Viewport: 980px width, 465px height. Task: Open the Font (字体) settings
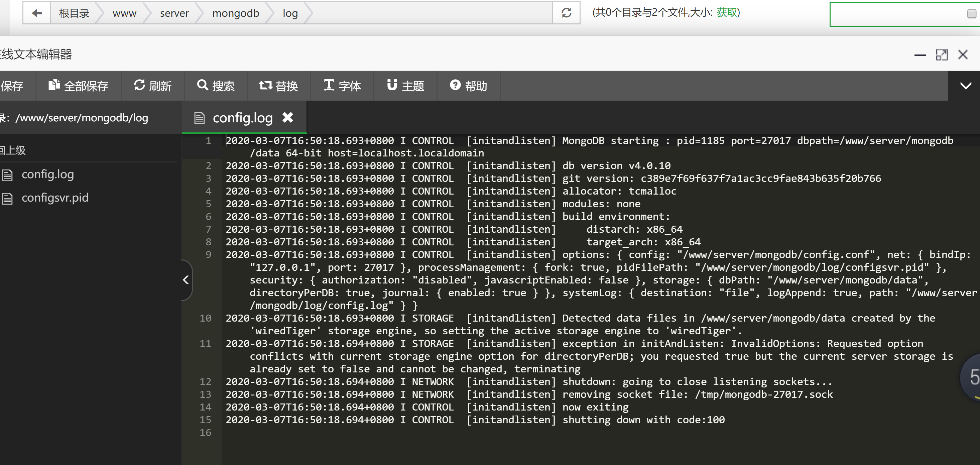[x=342, y=86]
